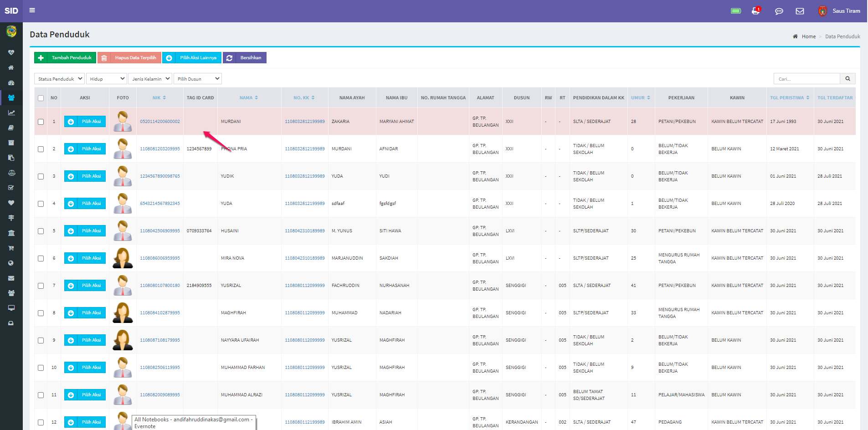Click the Bersihkan button

[x=245, y=58]
